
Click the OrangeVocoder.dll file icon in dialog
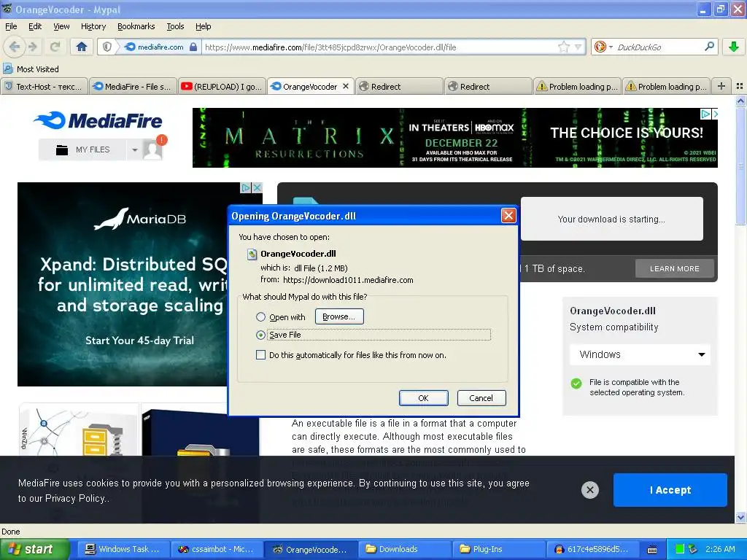point(252,254)
